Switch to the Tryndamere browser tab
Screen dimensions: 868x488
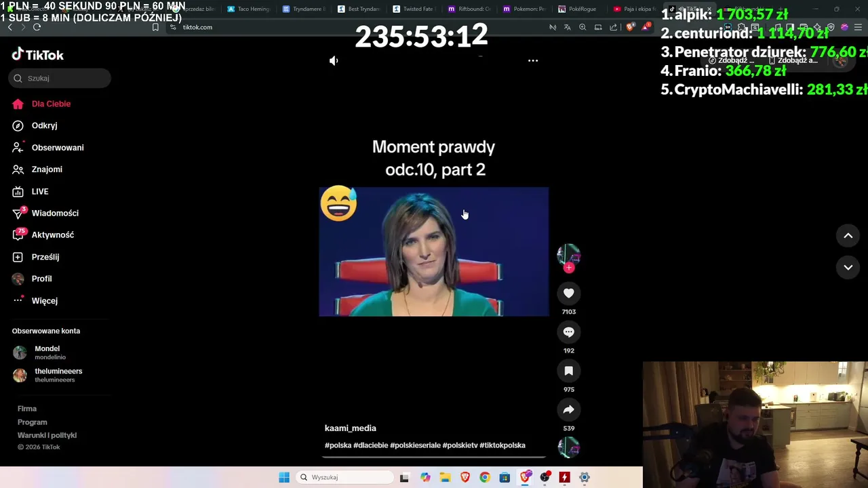coord(304,9)
